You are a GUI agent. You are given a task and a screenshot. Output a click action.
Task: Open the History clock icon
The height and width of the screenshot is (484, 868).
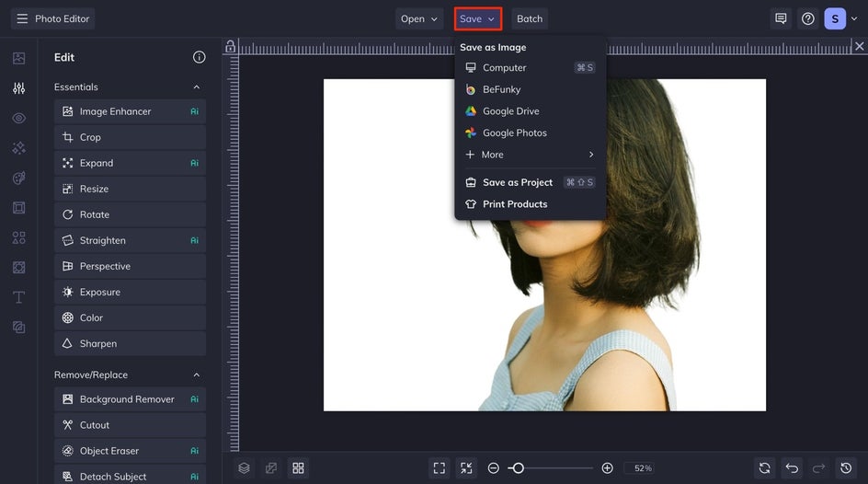click(846, 468)
